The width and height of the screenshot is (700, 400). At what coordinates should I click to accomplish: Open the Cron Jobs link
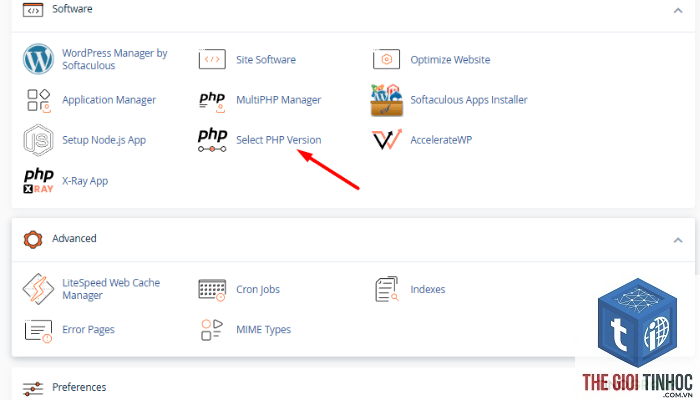tap(258, 289)
